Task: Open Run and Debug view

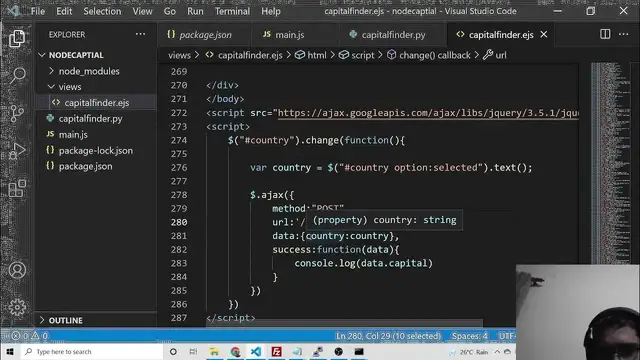Action: 17,151
